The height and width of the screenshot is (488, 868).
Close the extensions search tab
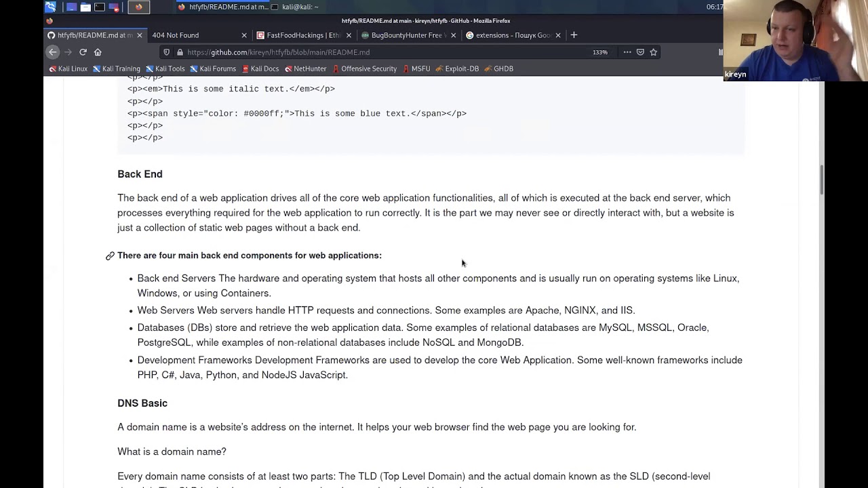(558, 35)
